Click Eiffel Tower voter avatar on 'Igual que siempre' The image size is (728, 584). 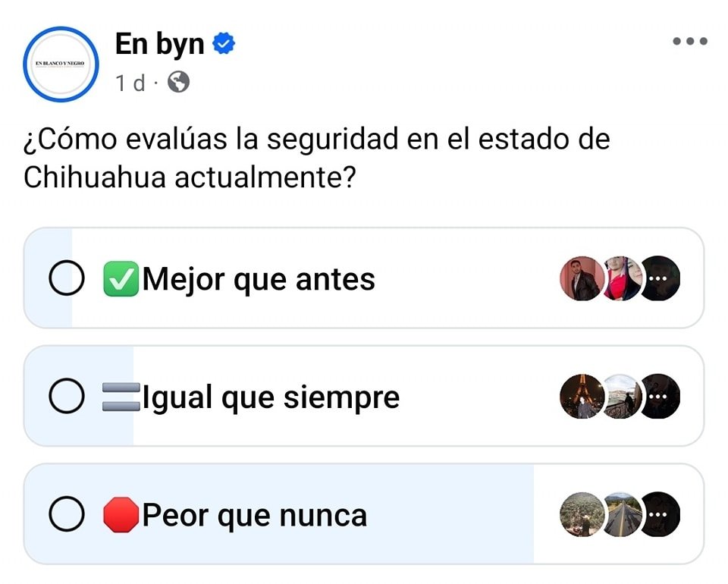pyautogui.click(x=582, y=397)
